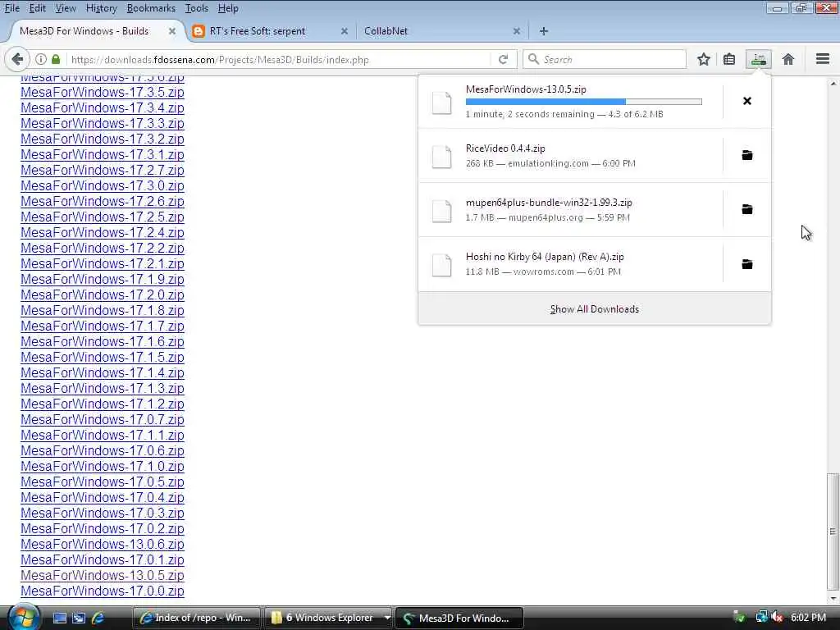Image resolution: width=840 pixels, height=630 pixels.
Task: Show bookmarks list icon in toolbar
Action: [x=729, y=59]
